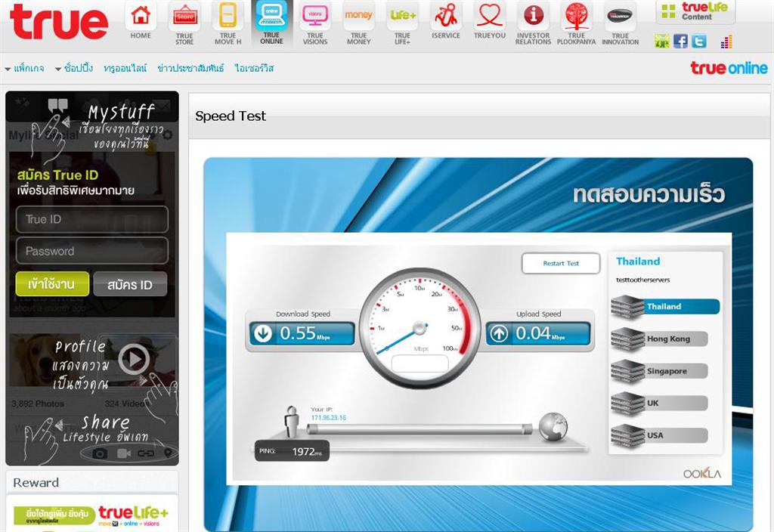Click the สมัคร ID register button

pyautogui.click(x=130, y=284)
